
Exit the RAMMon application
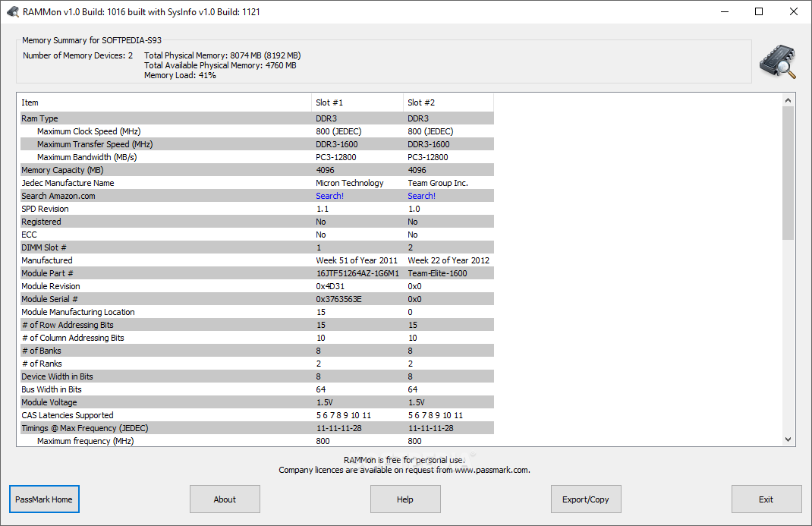[766, 499]
